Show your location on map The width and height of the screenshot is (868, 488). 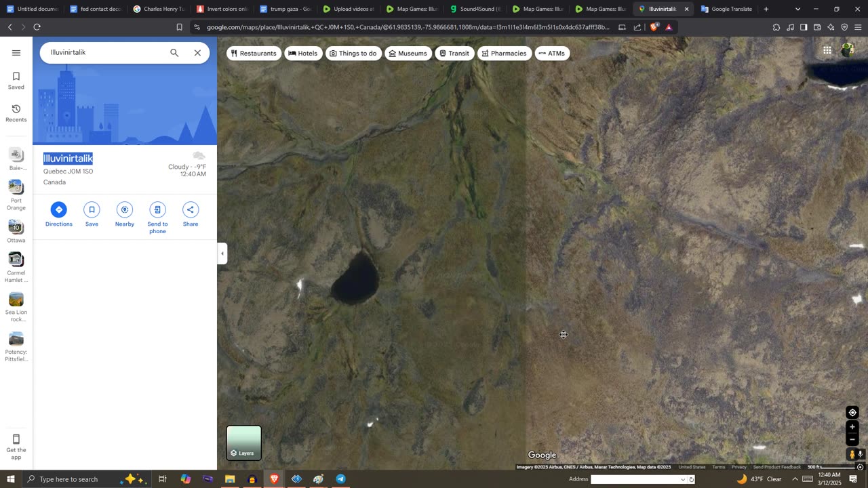point(852,413)
